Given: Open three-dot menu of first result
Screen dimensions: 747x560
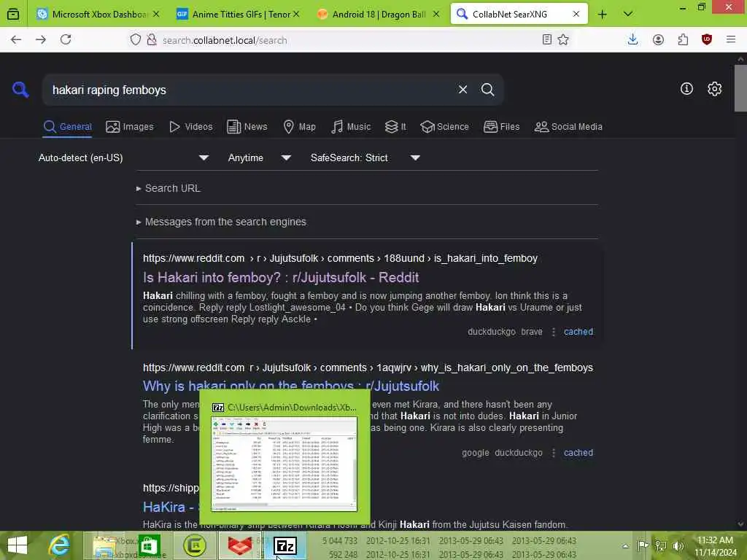Looking at the screenshot, I should click(553, 332).
